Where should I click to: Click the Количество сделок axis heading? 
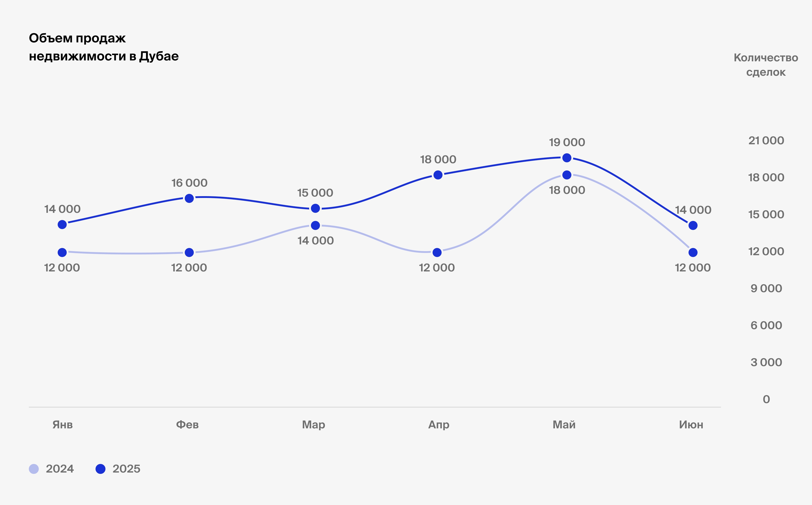(x=766, y=65)
